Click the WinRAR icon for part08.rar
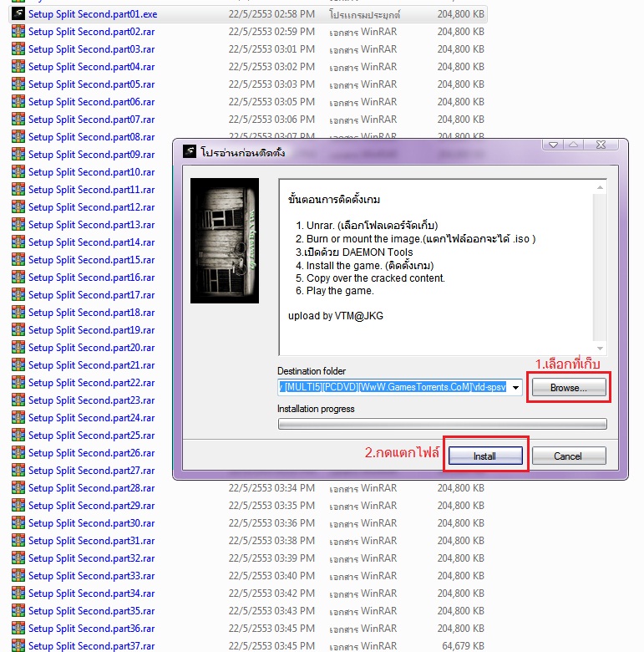The height and width of the screenshot is (652, 644). (x=18, y=136)
